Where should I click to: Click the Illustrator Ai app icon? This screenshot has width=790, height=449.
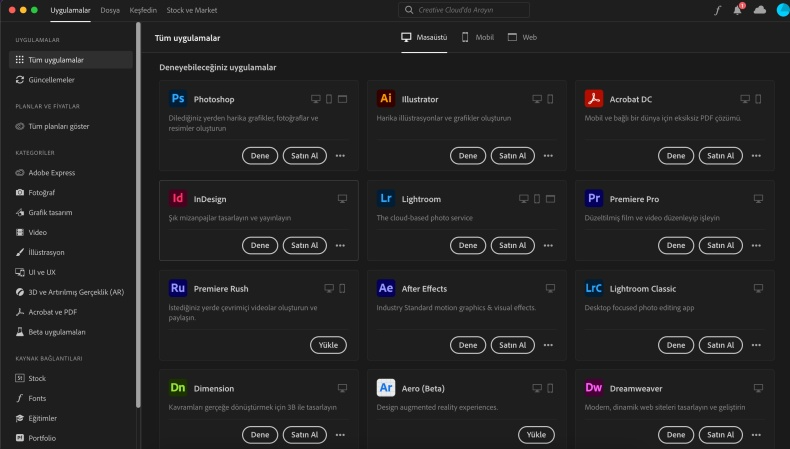pos(386,98)
